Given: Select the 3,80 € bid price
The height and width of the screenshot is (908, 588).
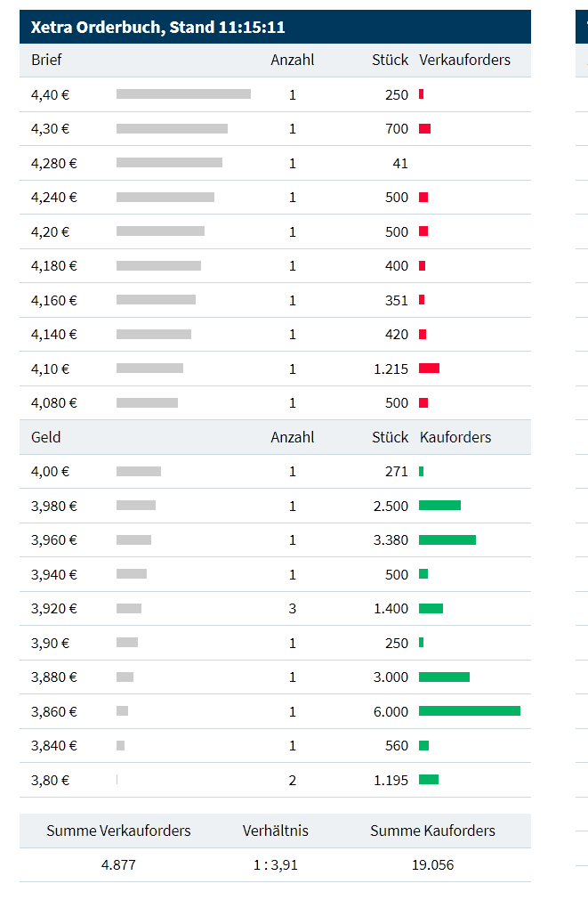Looking at the screenshot, I should pyautogui.click(x=50, y=780).
